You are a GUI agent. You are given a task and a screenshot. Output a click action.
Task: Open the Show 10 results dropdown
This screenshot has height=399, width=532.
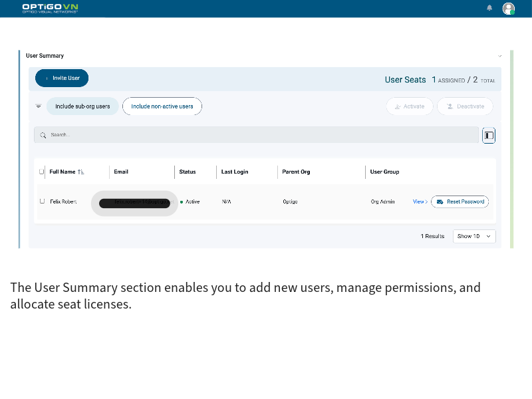click(474, 236)
